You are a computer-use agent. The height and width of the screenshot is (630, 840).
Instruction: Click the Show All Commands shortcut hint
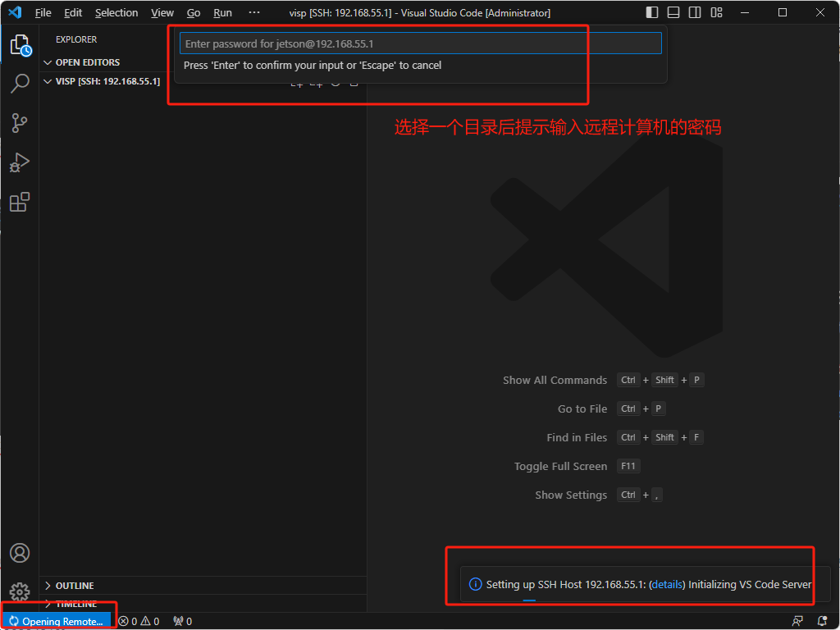pos(603,380)
